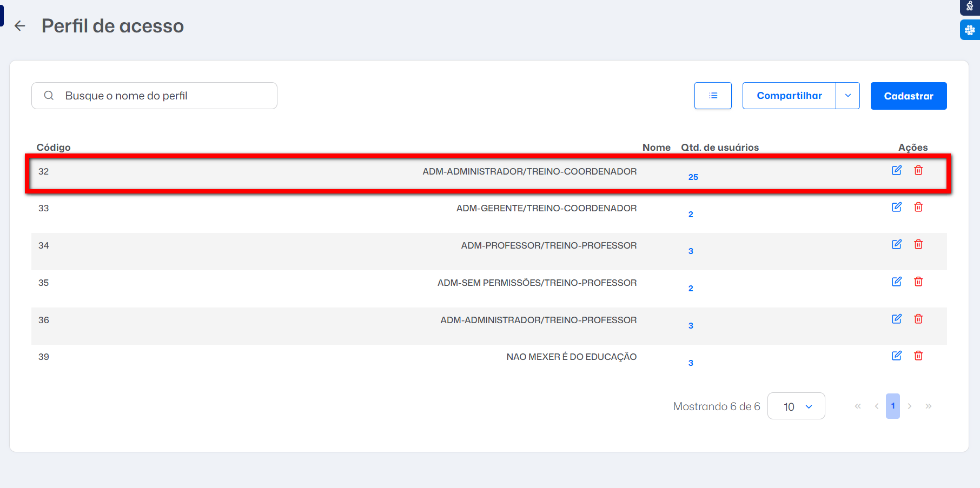This screenshot has height=488, width=980.
Task: Edit profile ADM-ADMINISTRADOR/TREINO-PROFESSOR
Action: tap(897, 319)
